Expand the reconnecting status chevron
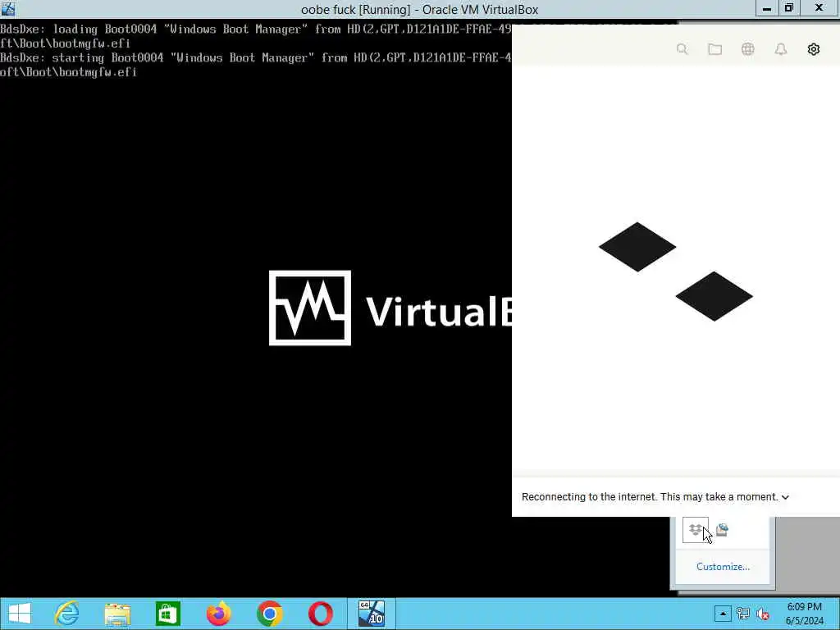This screenshot has height=630, width=840. [x=785, y=497]
